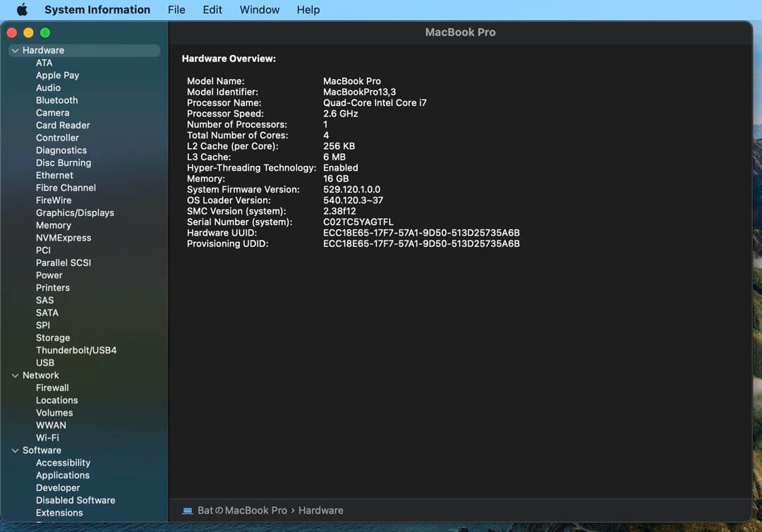Collapse the Software section disclosure triangle
The image size is (762, 532).
pyautogui.click(x=15, y=450)
